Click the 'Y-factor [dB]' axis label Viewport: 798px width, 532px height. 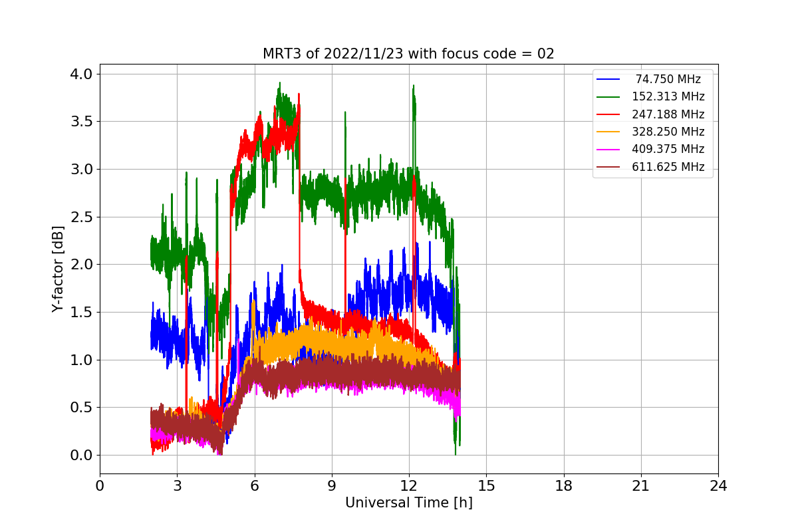[59, 269]
